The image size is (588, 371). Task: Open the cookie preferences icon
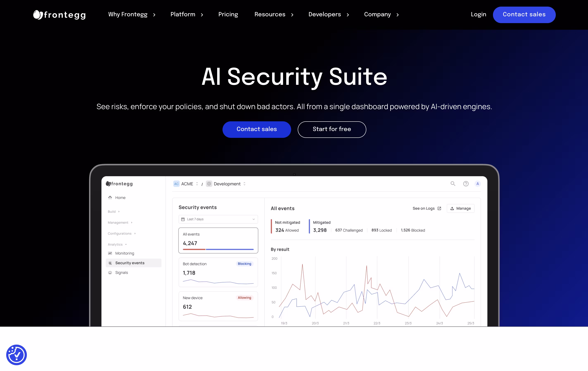click(x=16, y=355)
